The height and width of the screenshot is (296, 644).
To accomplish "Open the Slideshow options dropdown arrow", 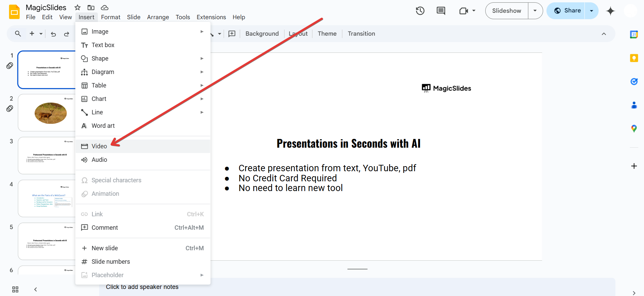I will 535,11.
